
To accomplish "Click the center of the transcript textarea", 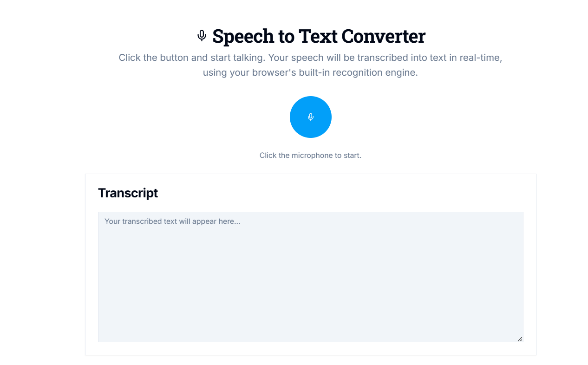I will pos(310,277).
